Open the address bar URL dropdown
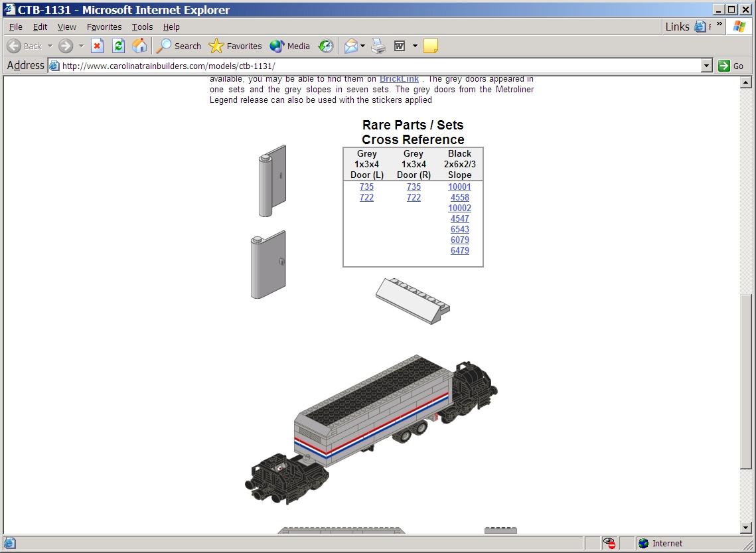Screen dimensions: 756x553 click(706, 66)
